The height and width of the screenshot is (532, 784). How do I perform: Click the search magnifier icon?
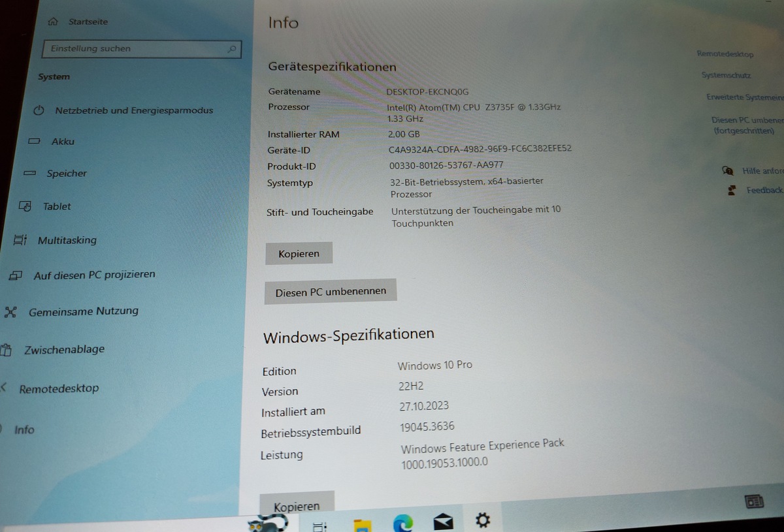(231, 49)
